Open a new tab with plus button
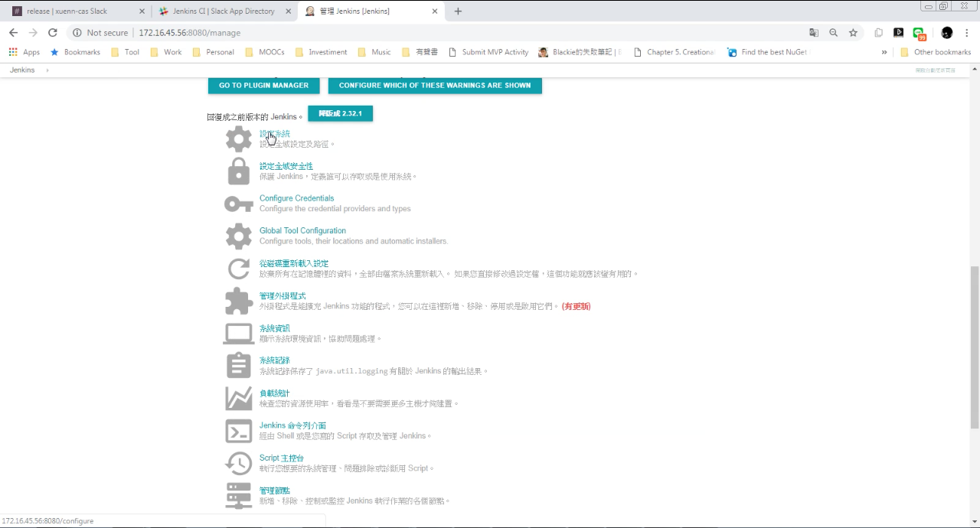Image resolution: width=980 pixels, height=528 pixels. (x=458, y=11)
